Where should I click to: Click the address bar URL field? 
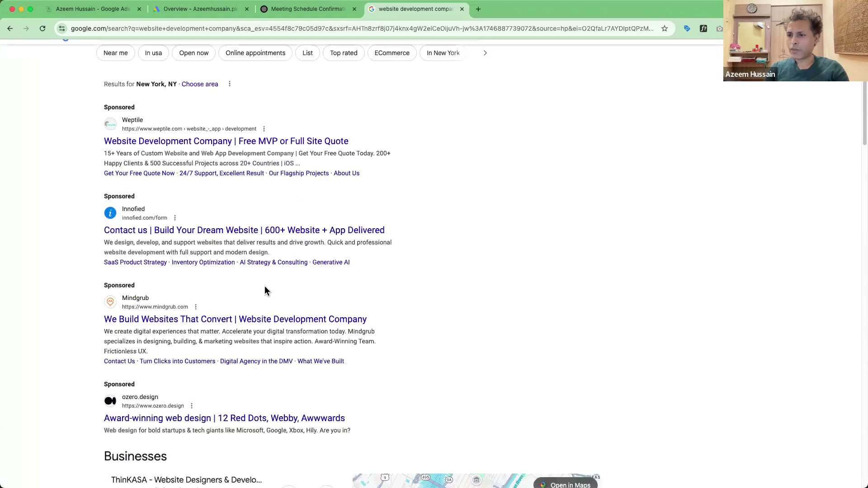click(x=362, y=28)
